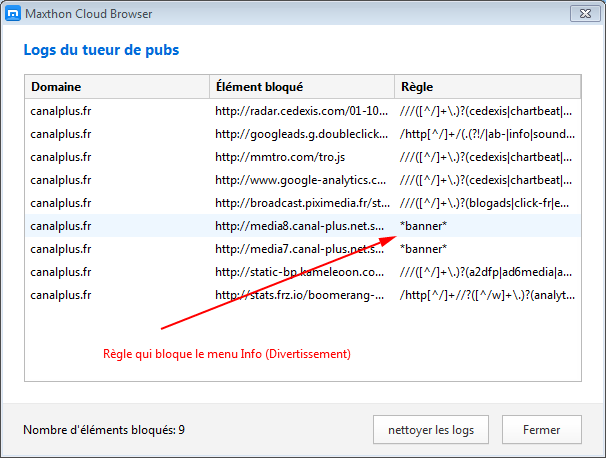Image resolution: width=606 pixels, height=458 pixels.
Task: Click the Fermer button
Action: [x=541, y=430]
